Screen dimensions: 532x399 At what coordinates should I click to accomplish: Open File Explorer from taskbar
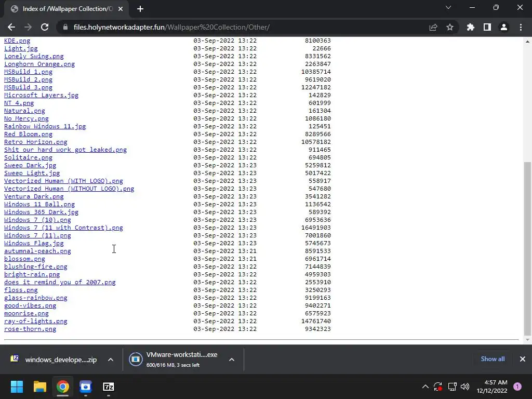point(39,387)
